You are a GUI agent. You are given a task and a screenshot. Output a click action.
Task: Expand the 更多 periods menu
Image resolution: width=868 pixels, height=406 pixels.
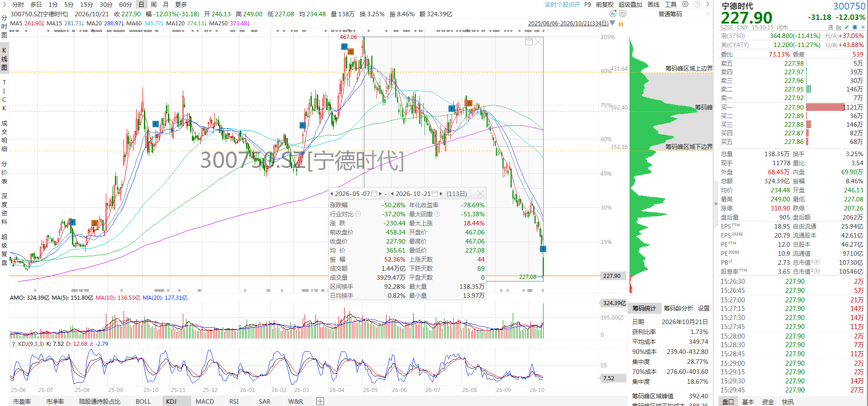click(x=181, y=5)
